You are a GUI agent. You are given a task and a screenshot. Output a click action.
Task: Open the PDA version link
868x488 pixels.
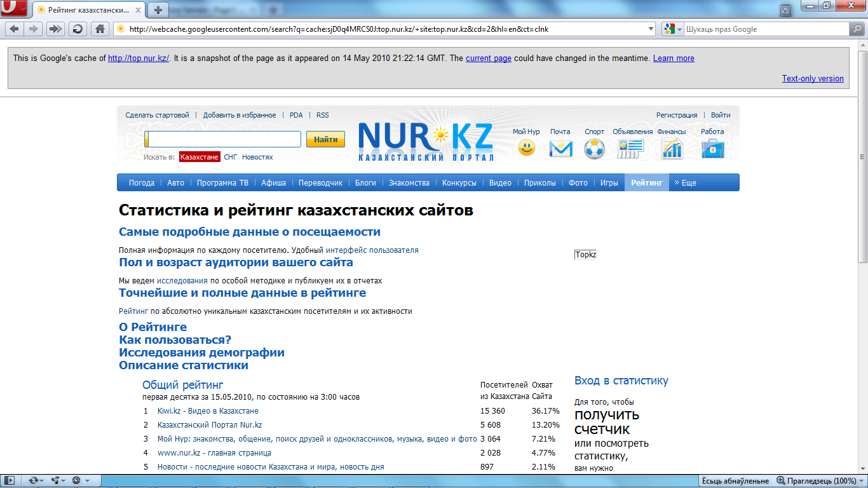296,116
